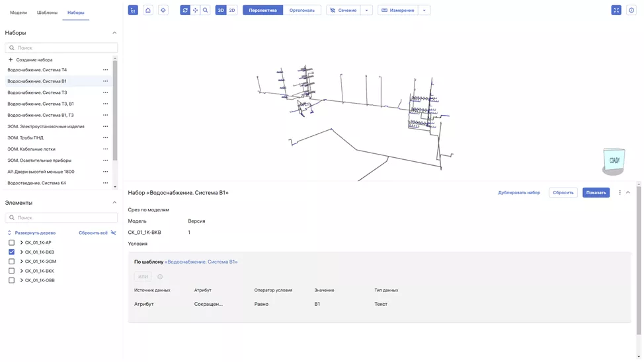Click the target focus icon in the toolbar

[163, 11]
